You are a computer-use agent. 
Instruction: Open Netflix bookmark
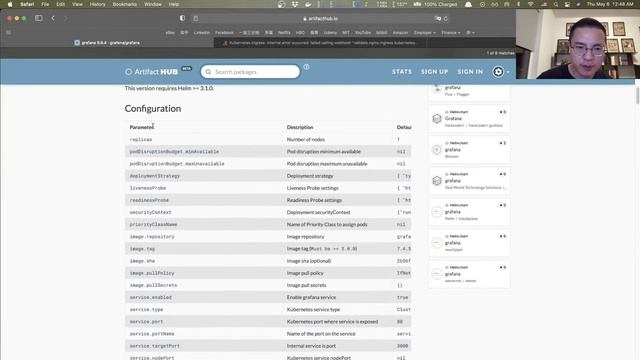pyautogui.click(x=284, y=33)
